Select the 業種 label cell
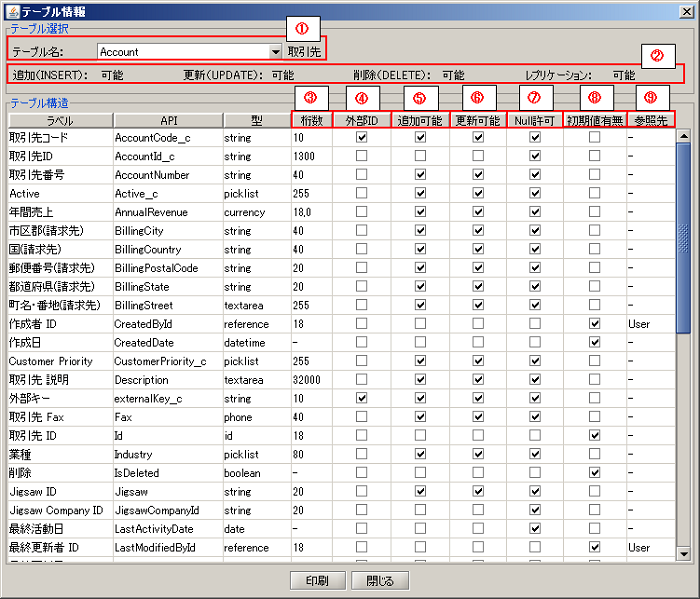The width and height of the screenshot is (700, 599). (60, 454)
